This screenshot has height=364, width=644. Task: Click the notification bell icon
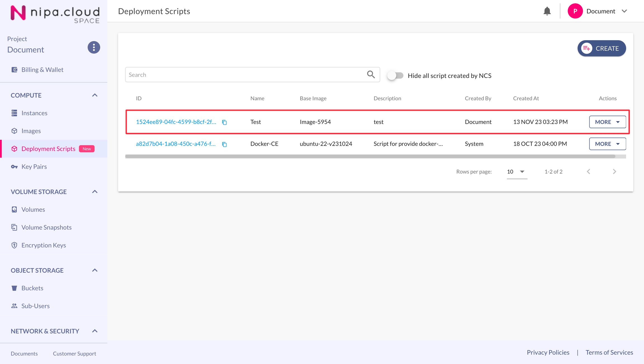point(547,11)
